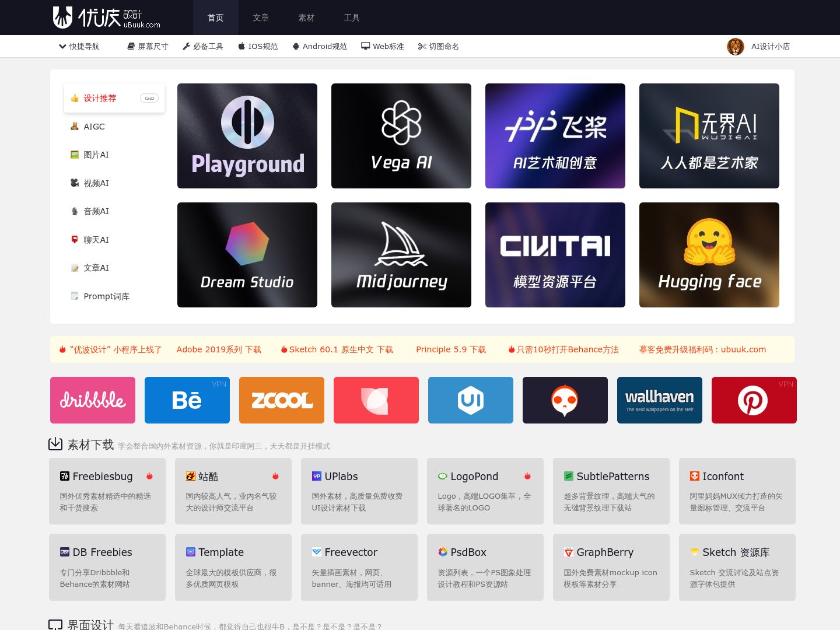Open the blue UI hexagon tile
This screenshot has height=630, width=840.
click(x=471, y=400)
